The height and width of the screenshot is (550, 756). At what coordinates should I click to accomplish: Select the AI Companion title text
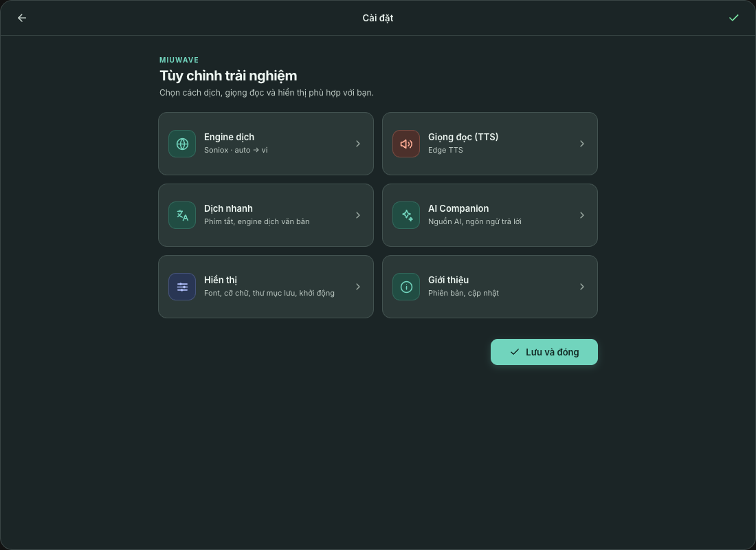458,208
